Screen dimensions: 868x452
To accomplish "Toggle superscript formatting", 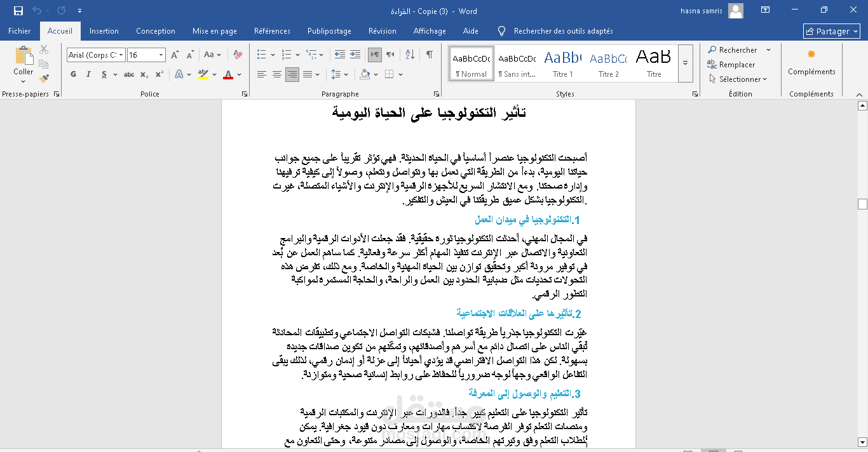I will pos(159,74).
